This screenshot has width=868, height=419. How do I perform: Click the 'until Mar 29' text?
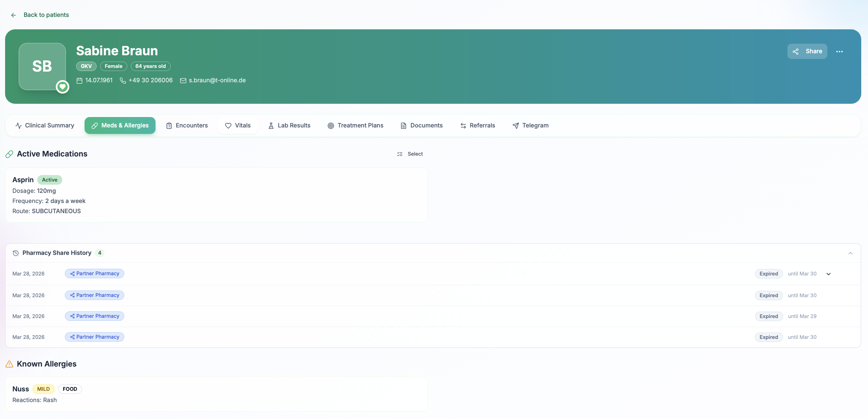(x=802, y=316)
